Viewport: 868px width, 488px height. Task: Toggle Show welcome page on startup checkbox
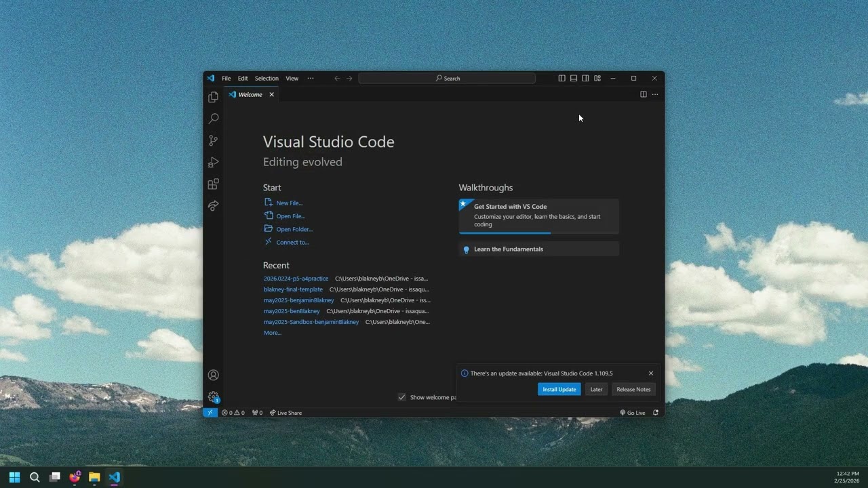point(402,397)
